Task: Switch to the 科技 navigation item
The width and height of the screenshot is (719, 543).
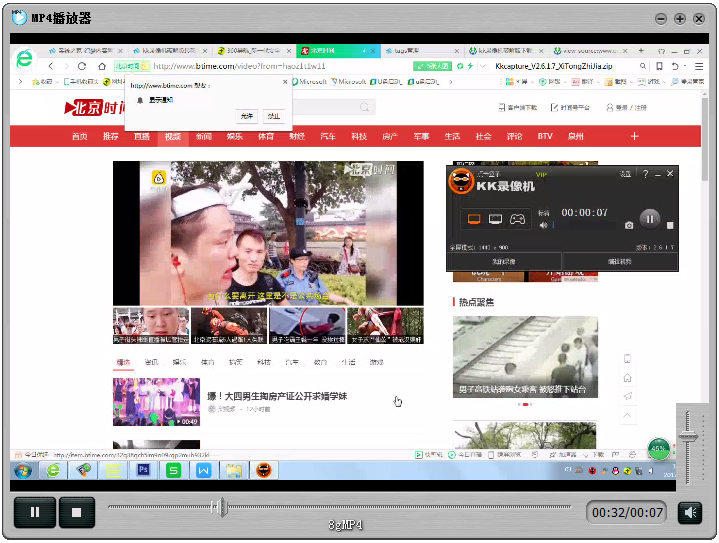Action: click(358, 136)
